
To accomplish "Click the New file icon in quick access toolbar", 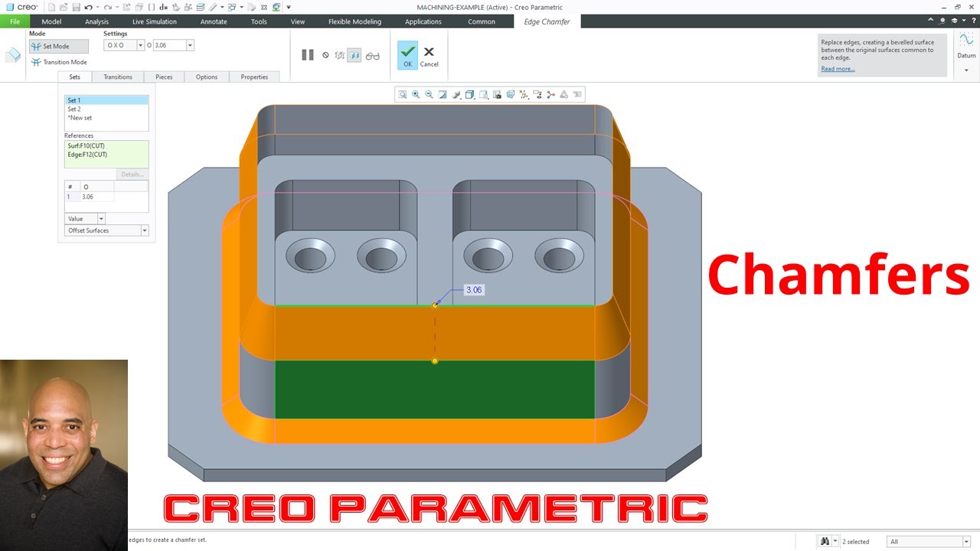I will coord(51,7).
